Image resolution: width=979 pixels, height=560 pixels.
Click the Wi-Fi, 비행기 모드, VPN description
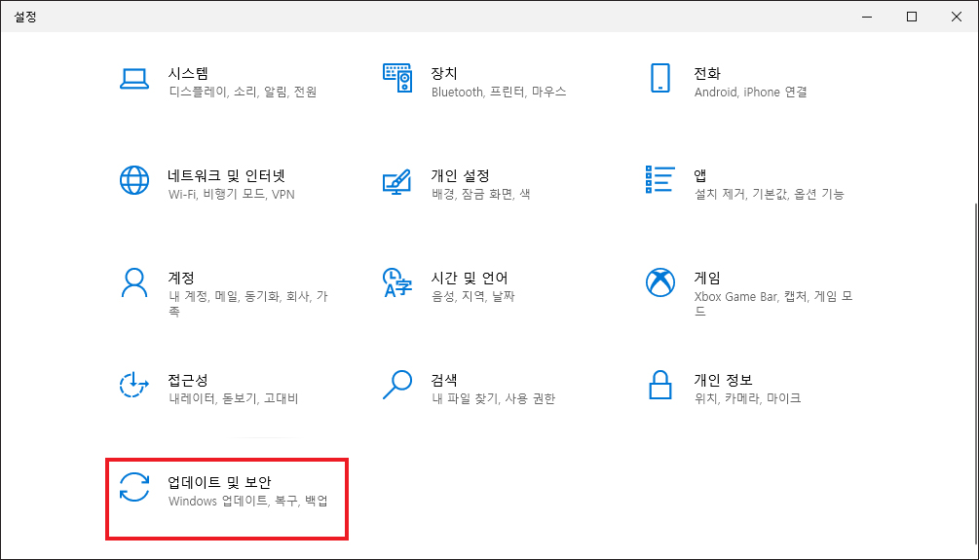coord(232,194)
